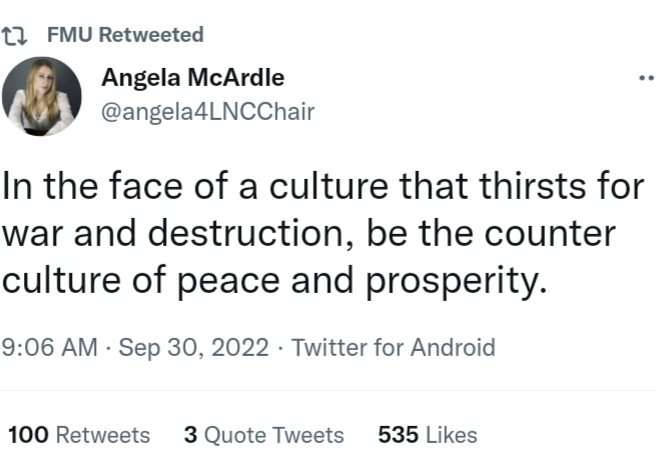656x474 pixels.
Task: Click the 'FMU Retweeted' label
Action: click(126, 34)
